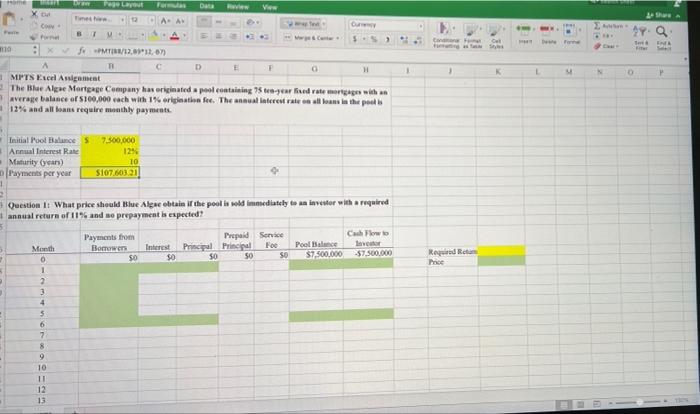This screenshot has height=414, width=700.
Task: Click the increase indent icon
Action: [264, 37]
